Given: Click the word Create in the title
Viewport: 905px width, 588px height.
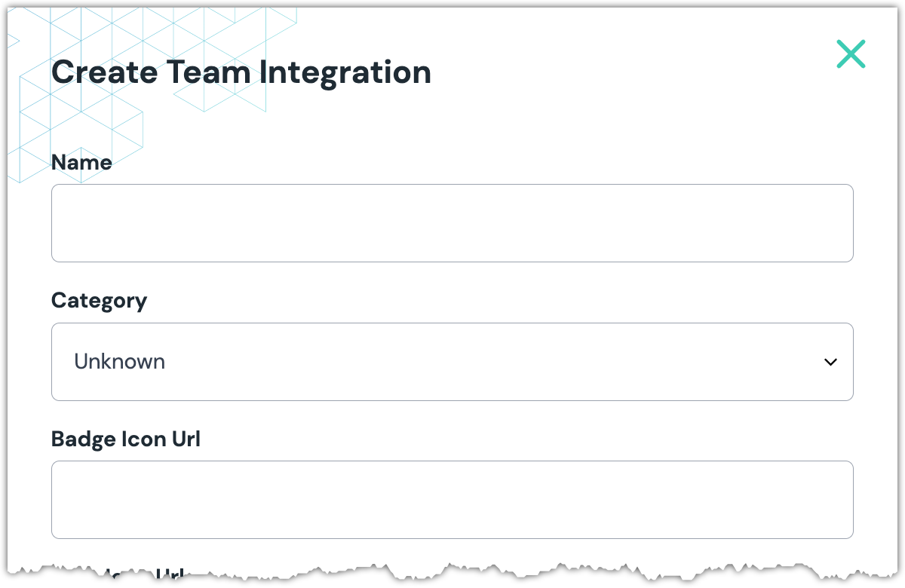Looking at the screenshot, I should [x=104, y=72].
